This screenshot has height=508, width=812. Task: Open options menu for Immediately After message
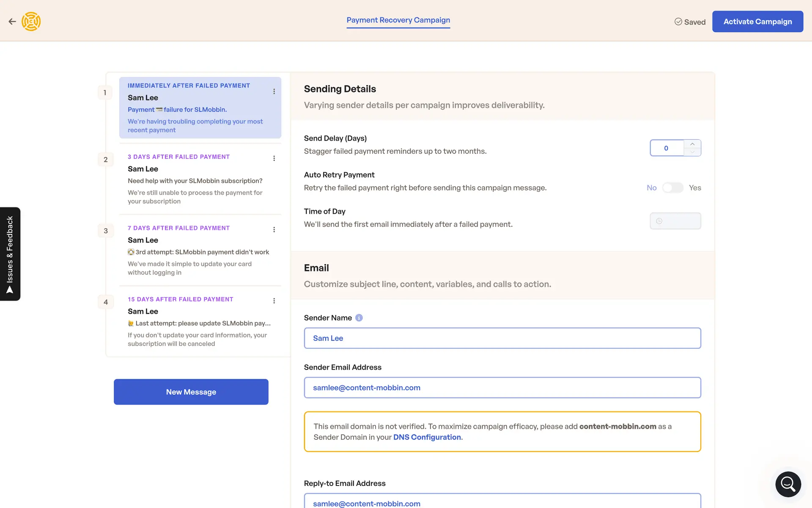(274, 91)
